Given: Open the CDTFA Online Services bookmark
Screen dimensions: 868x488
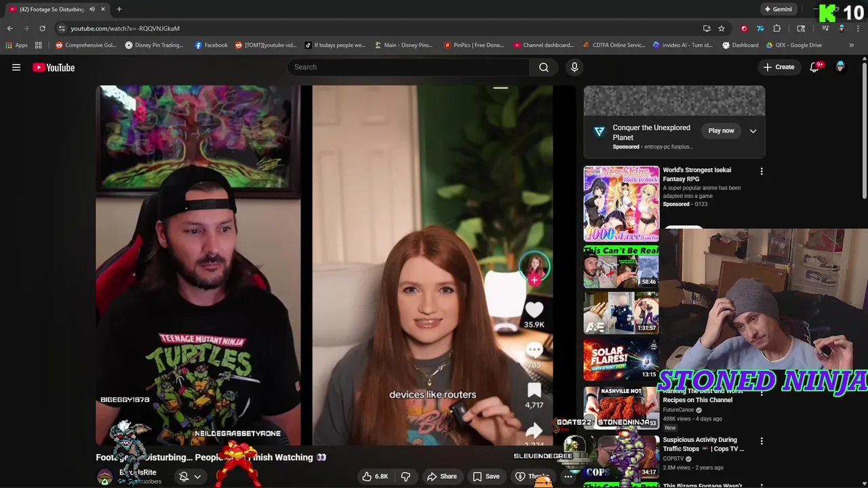Looking at the screenshot, I should [x=614, y=45].
